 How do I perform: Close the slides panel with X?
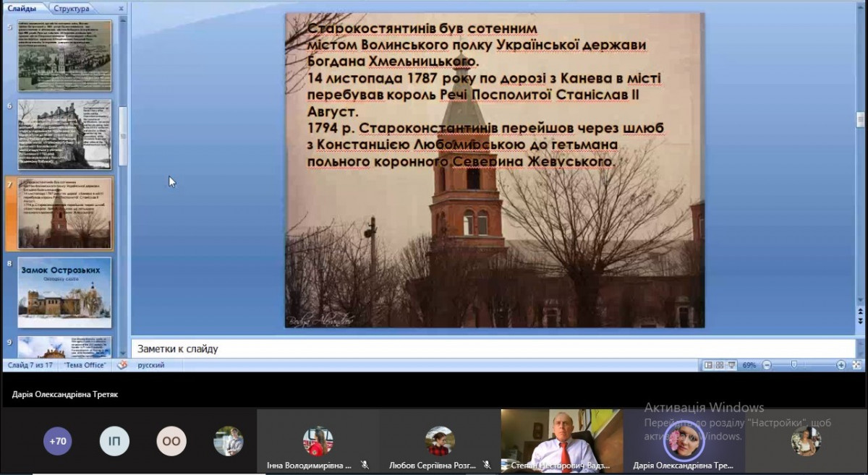pos(121,9)
